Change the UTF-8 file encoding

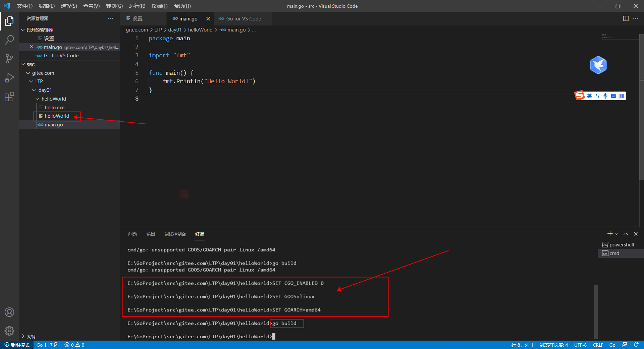(580, 345)
